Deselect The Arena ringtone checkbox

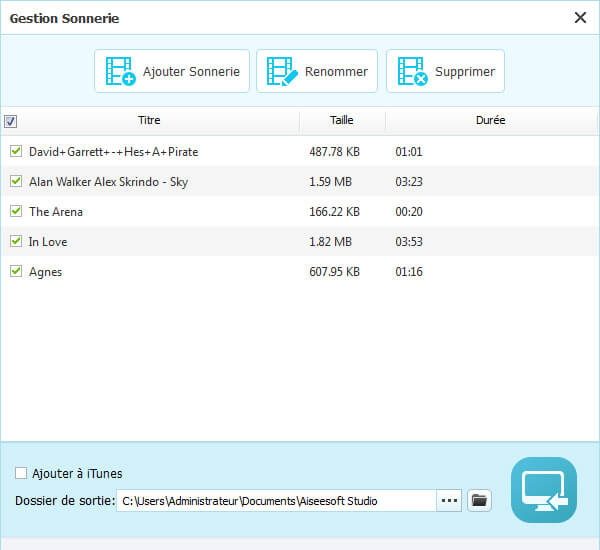click(x=15, y=211)
